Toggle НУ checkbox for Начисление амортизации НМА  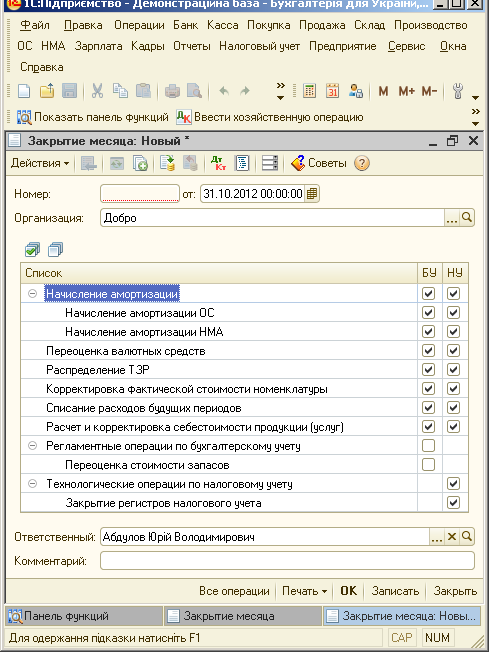(453, 331)
